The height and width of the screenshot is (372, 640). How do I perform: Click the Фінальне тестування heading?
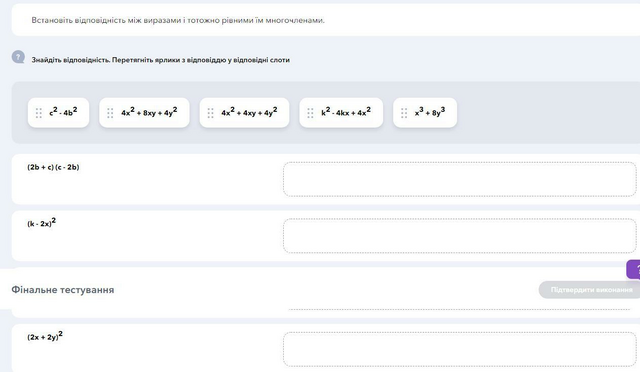(63, 290)
